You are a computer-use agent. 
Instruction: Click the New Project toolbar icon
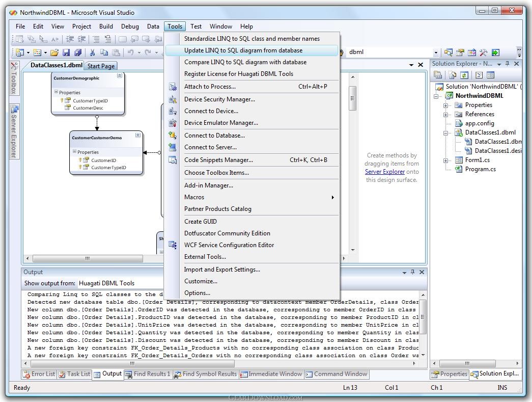(20, 52)
